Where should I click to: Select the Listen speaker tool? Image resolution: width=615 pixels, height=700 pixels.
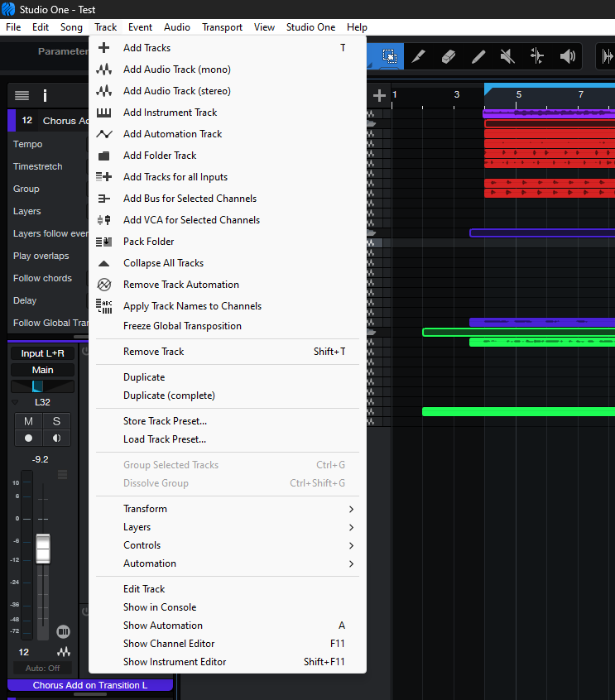(x=567, y=56)
